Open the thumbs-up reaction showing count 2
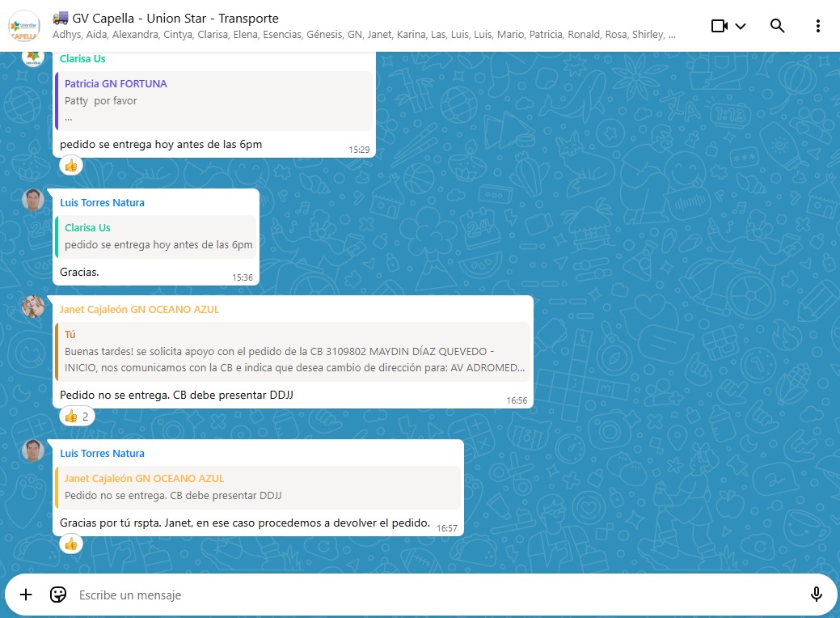Screen dimensions: 840x618 click(x=77, y=417)
